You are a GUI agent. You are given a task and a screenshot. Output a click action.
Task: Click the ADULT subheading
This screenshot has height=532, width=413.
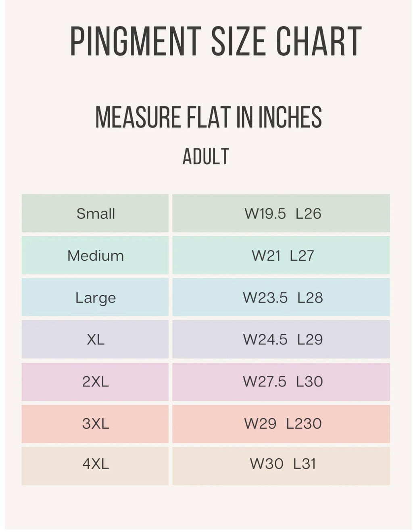coord(206,156)
